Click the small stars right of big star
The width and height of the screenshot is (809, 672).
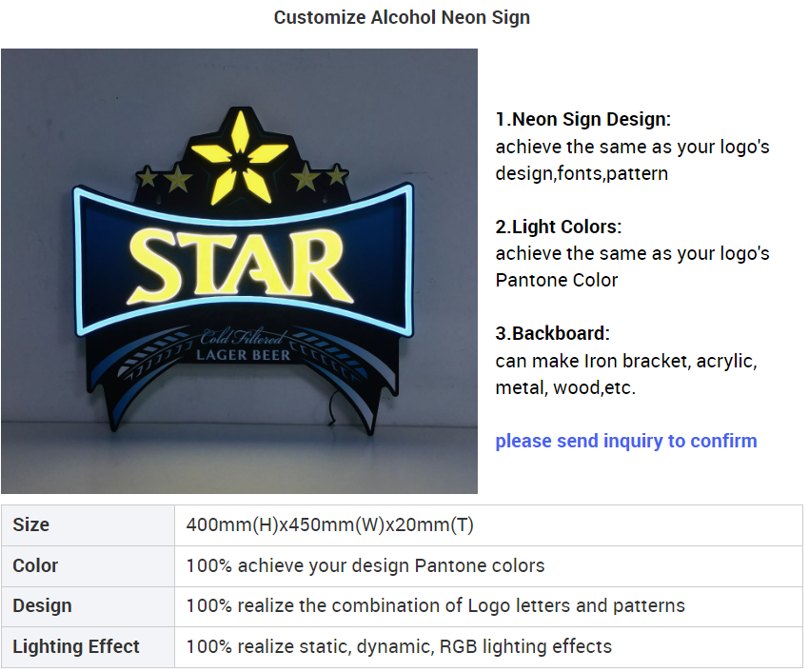coord(320,176)
